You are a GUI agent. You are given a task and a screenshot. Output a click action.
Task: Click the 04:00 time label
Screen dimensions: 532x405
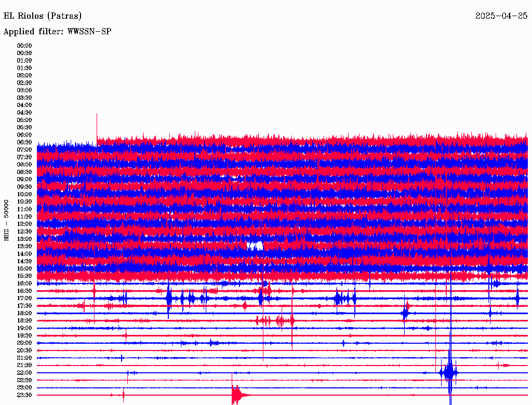tap(24, 105)
